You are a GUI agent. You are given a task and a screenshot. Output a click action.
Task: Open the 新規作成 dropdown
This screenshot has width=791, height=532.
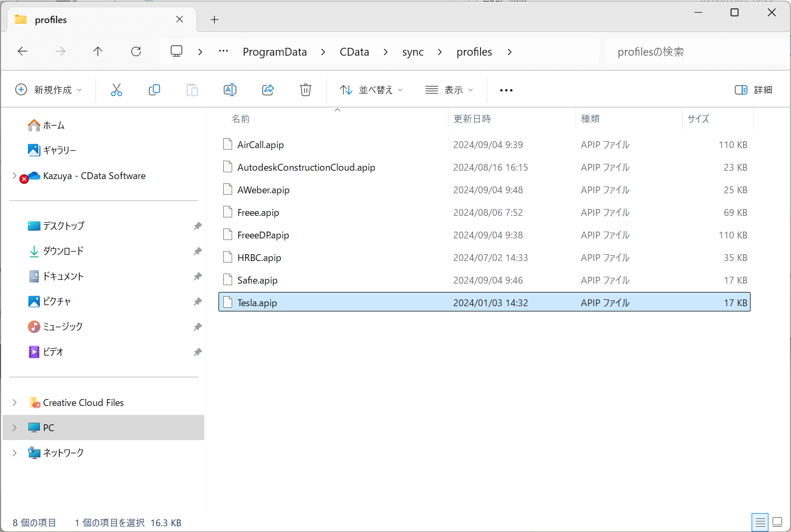pos(49,90)
